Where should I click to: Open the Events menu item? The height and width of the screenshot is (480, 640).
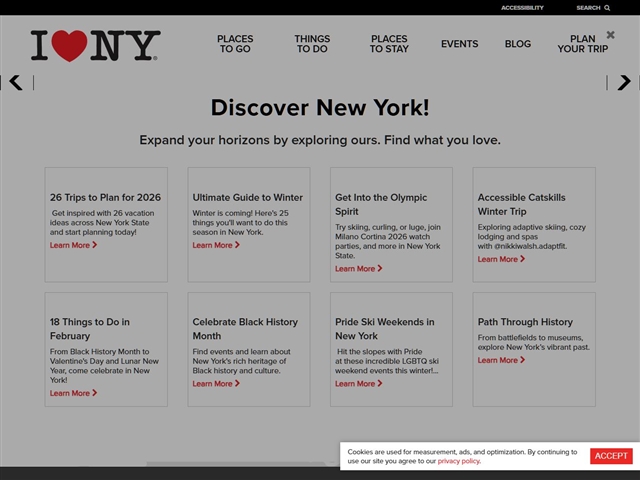(x=459, y=44)
